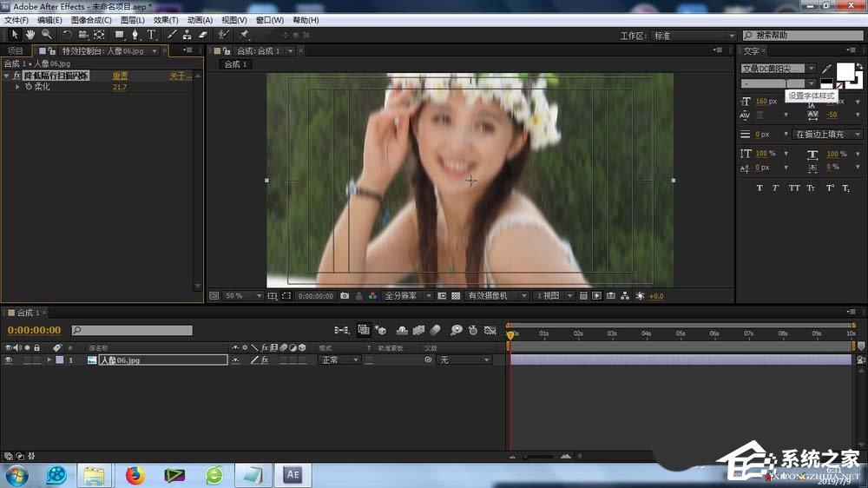Viewport: 868px width, 488px height.
Task: Open the 全分辨率 resolution dropdown
Action: [407, 296]
